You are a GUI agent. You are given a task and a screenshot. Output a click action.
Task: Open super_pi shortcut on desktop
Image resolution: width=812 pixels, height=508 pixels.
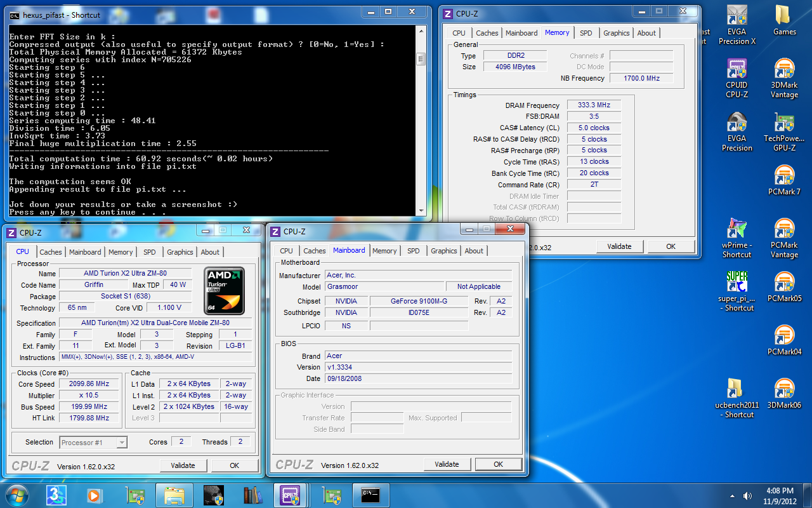(737, 292)
